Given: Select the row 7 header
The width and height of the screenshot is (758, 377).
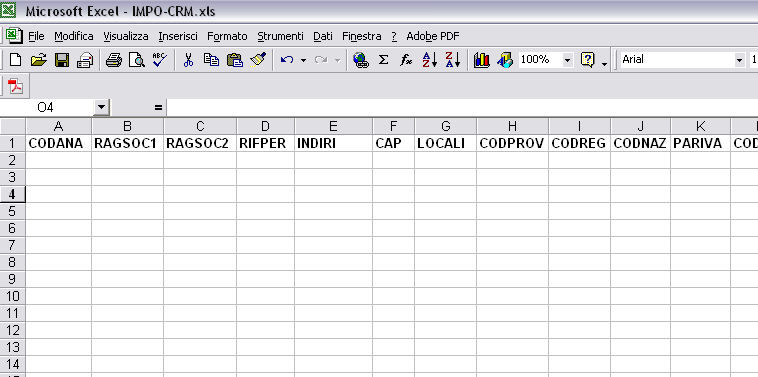Looking at the screenshot, I should pos(13,245).
